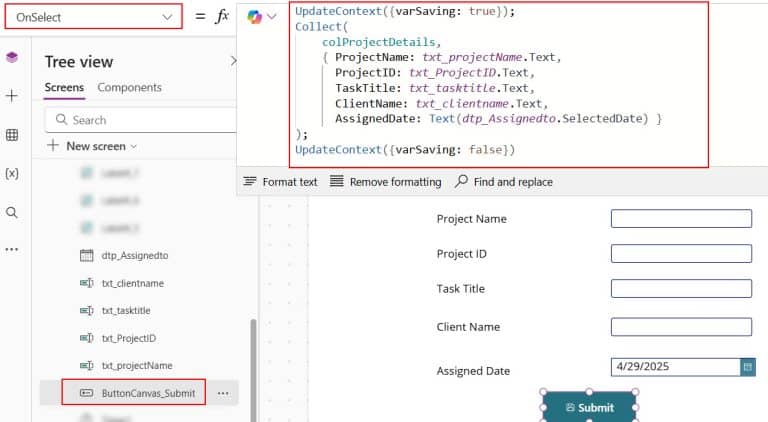This screenshot has width=768, height=422.
Task: Open the Data table icon in sidebar
Action: click(x=12, y=135)
